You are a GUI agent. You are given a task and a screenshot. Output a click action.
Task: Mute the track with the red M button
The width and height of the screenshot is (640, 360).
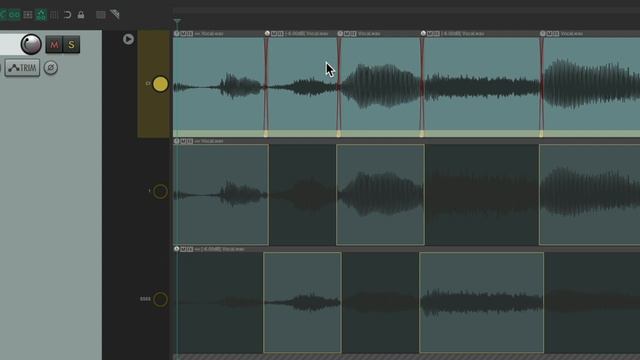(x=54, y=45)
